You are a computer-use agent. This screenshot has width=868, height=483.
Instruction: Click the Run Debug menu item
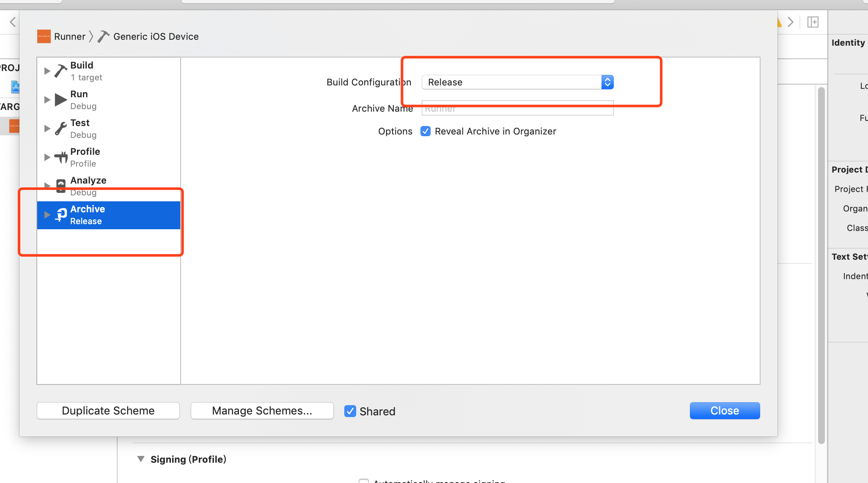tap(109, 99)
